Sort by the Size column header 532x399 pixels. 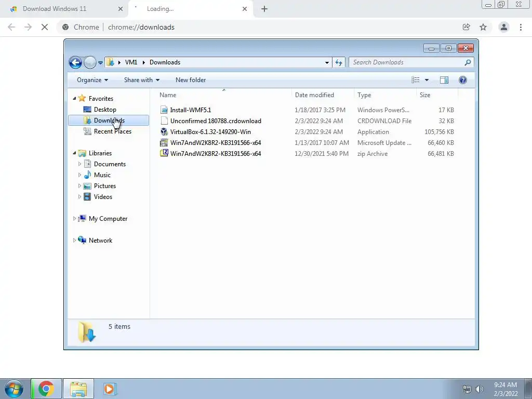(x=437, y=95)
